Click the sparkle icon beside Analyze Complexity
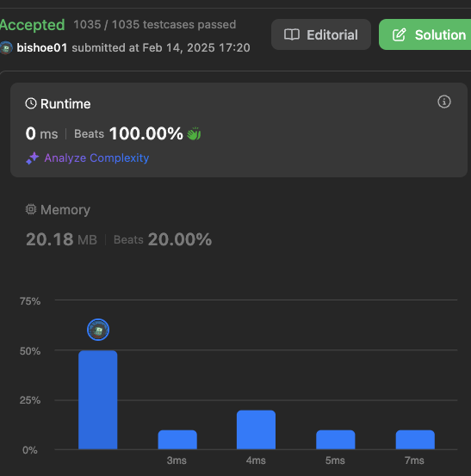The height and width of the screenshot is (476, 471). (x=33, y=158)
